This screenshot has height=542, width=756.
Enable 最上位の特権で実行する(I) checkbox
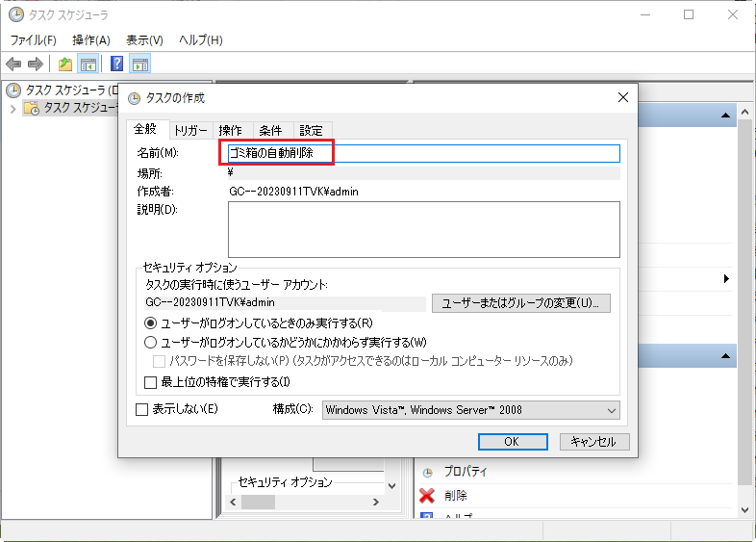point(150,382)
